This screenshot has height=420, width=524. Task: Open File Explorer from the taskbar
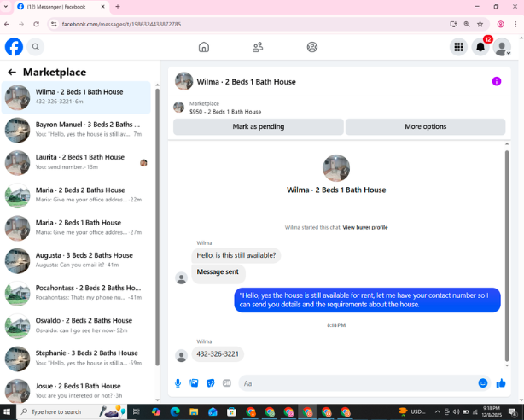coord(194,412)
